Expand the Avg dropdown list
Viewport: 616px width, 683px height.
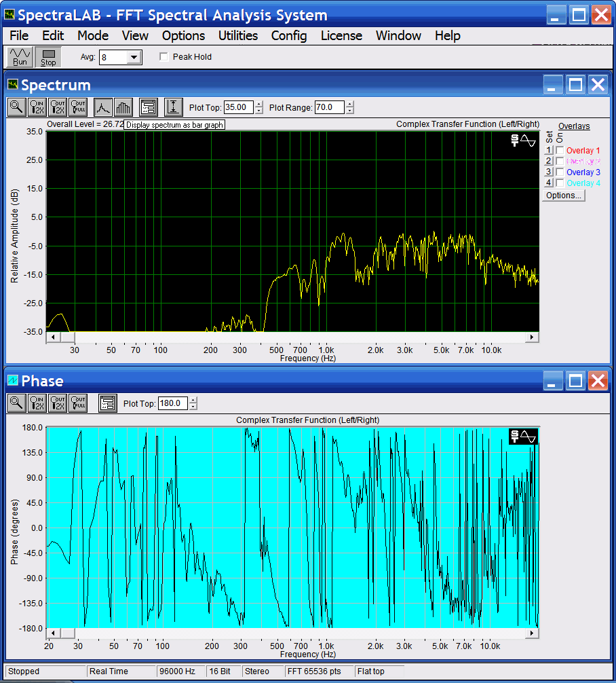[x=134, y=58]
